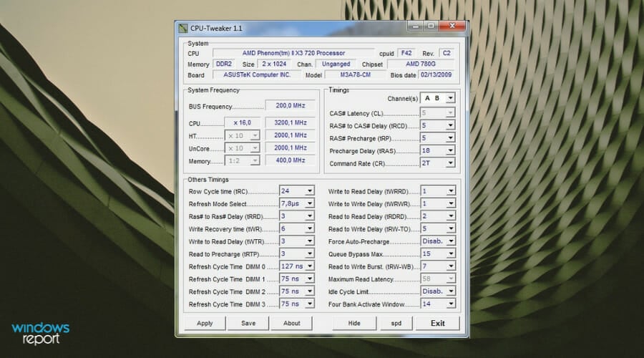Open the Read to Read Delay (tRDRD) dropdown
This screenshot has height=358, width=644.
click(438, 216)
